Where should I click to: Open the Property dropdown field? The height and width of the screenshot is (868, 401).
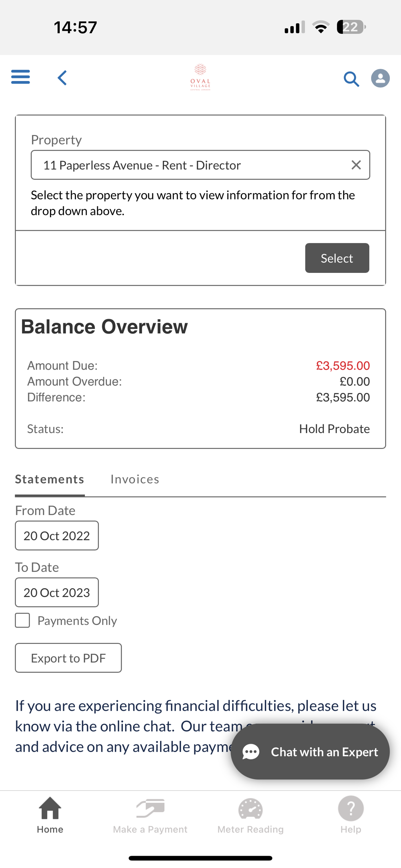200,165
